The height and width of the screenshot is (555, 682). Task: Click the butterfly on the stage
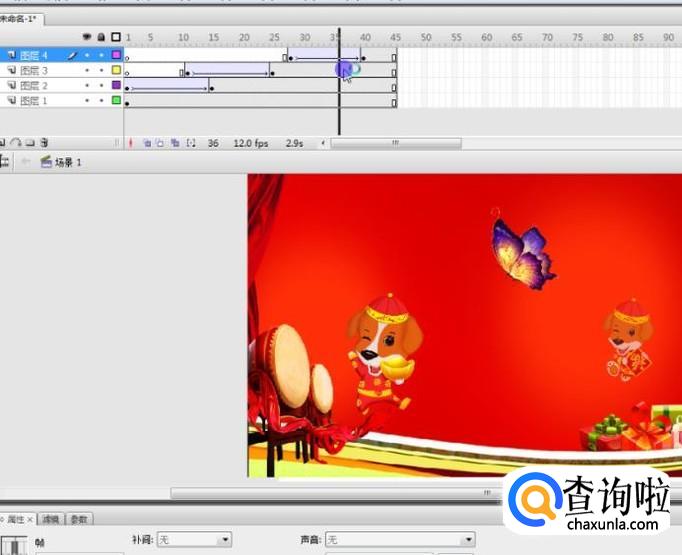523,253
